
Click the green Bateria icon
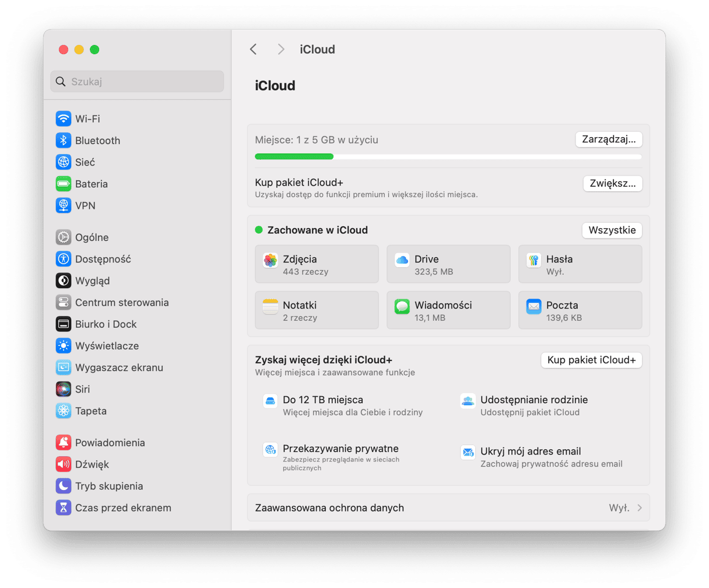[64, 184]
